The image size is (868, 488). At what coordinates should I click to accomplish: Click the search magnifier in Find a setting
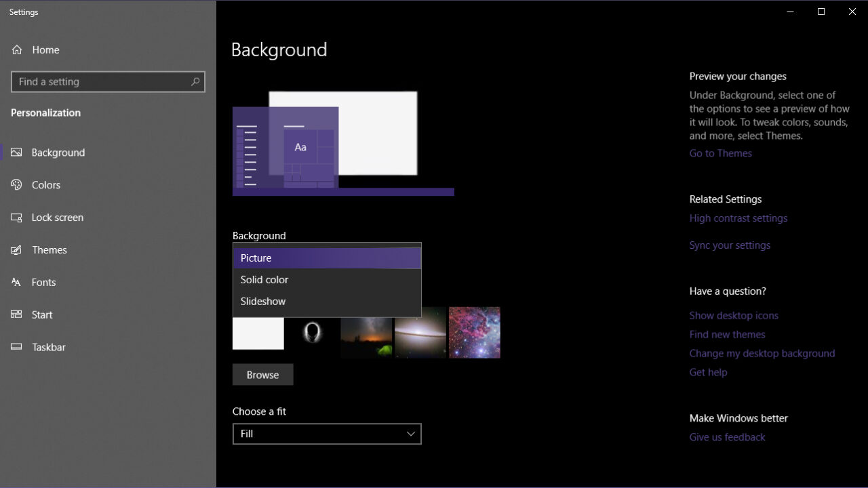point(196,81)
